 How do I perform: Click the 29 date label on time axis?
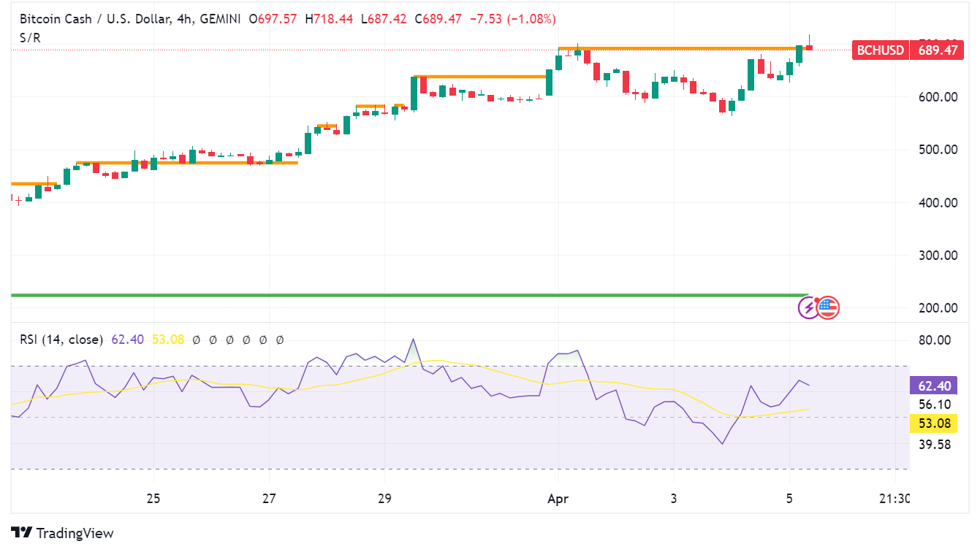(384, 499)
